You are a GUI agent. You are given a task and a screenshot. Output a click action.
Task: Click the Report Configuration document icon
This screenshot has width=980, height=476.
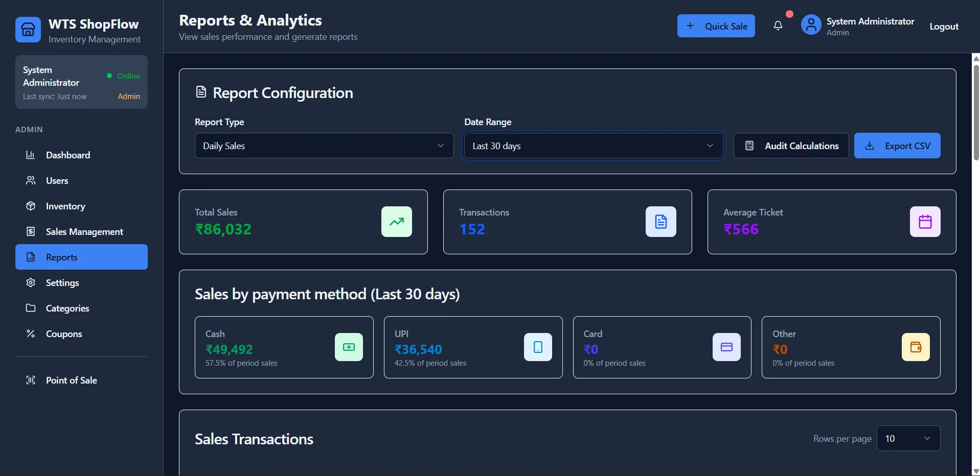coord(201,92)
